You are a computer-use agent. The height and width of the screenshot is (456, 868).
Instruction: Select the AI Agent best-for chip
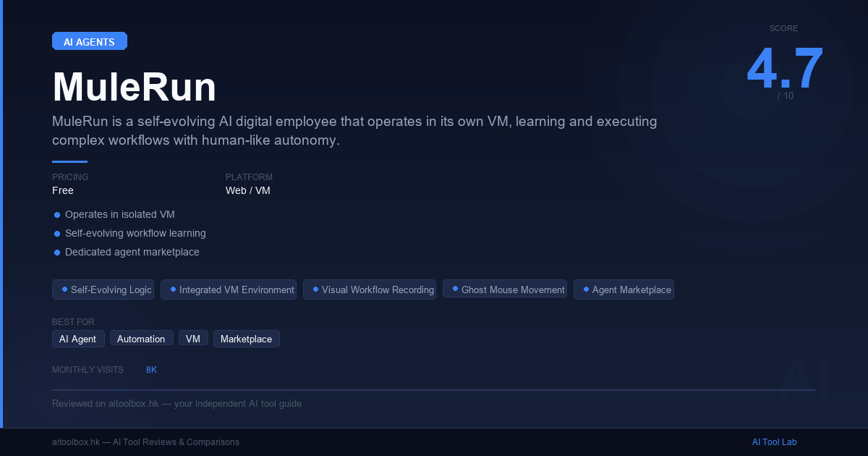(78, 339)
